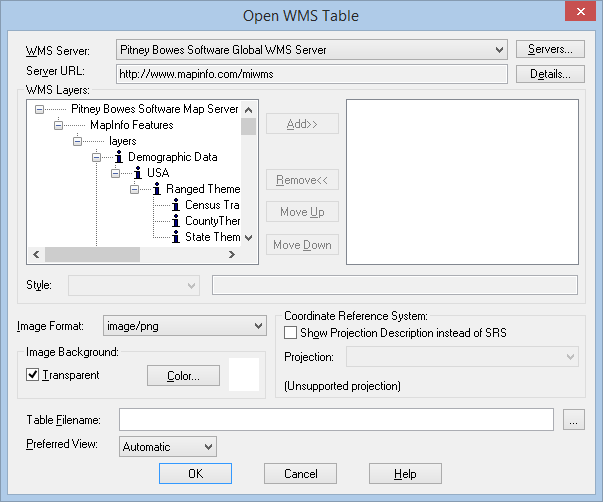Image resolution: width=603 pixels, height=502 pixels.
Task: Collapse the layers tree node
Action: click(x=77, y=142)
